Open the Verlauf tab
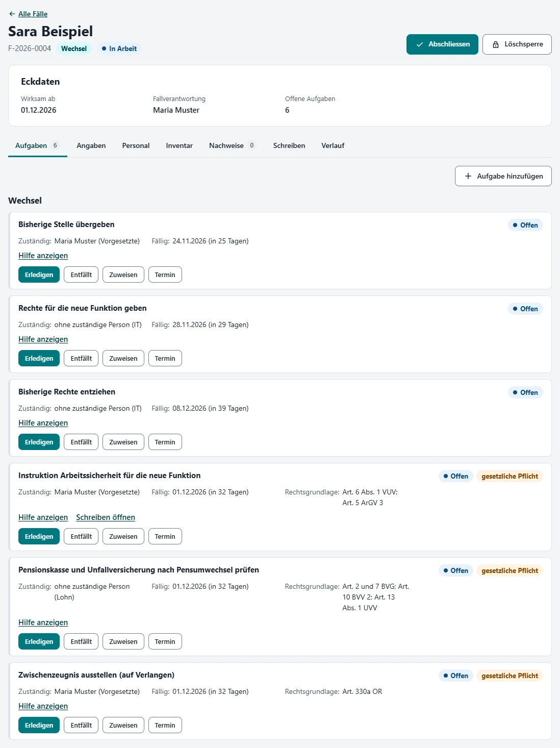 tap(333, 145)
